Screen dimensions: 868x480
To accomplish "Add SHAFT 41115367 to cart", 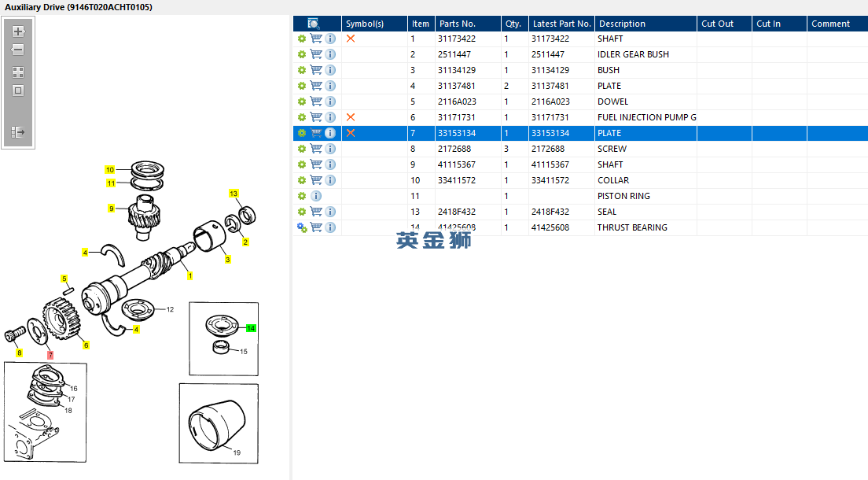I will coord(316,164).
